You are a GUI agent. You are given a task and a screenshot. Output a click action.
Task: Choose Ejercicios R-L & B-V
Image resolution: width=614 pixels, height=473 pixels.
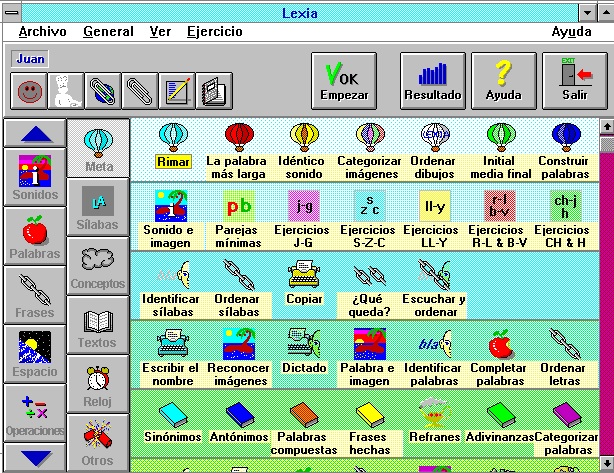(499, 220)
